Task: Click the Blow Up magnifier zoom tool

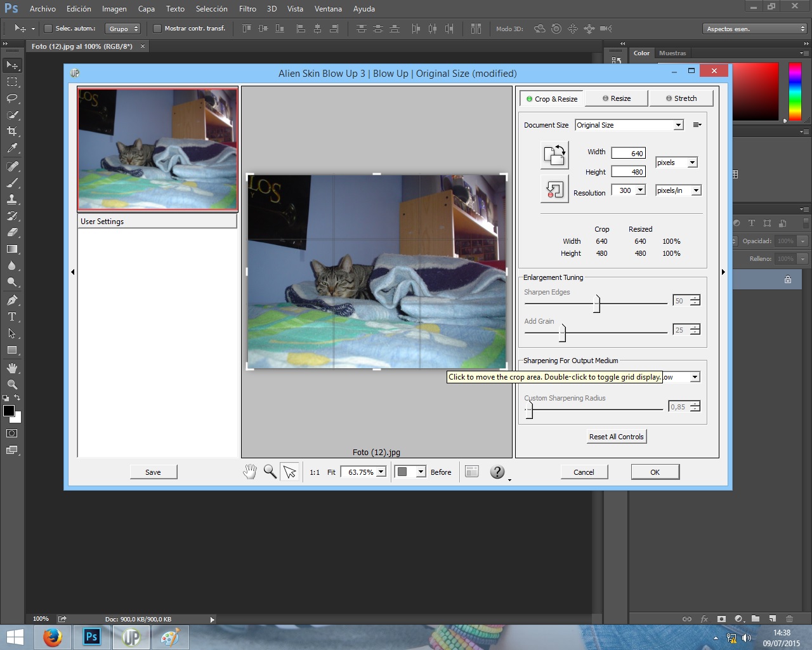Action: pos(270,472)
